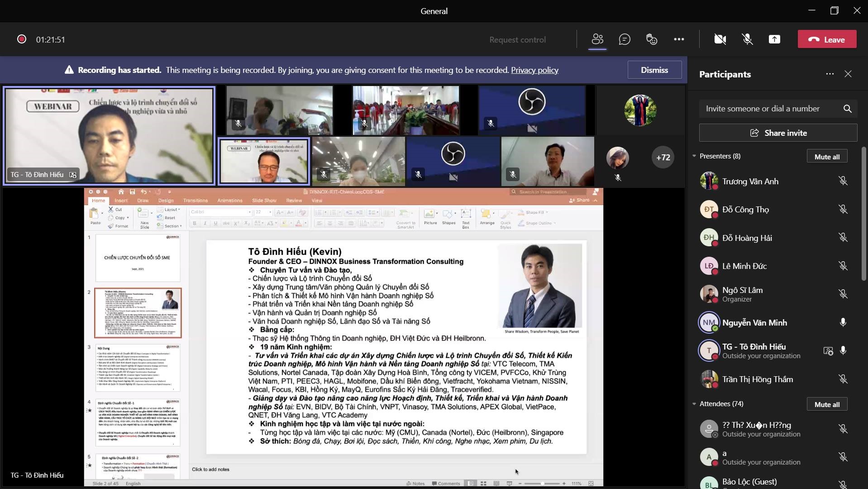This screenshot has width=868, height=489.
Task: Mute all presenters
Action: [x=827, y=157]
